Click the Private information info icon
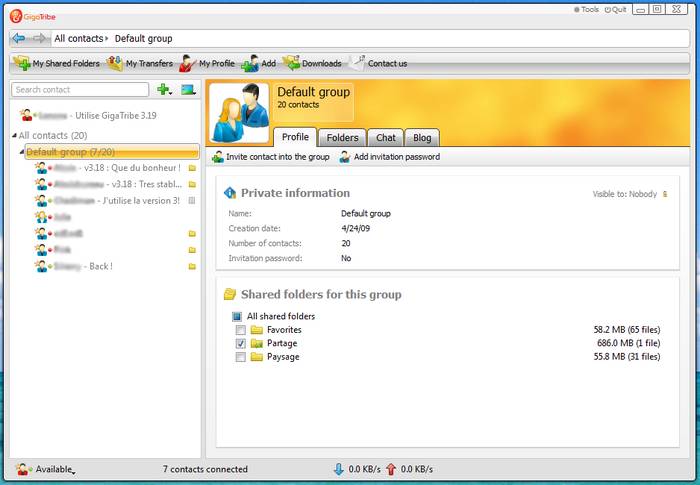The height and width of the screenshot is (485, 700). 229,193
